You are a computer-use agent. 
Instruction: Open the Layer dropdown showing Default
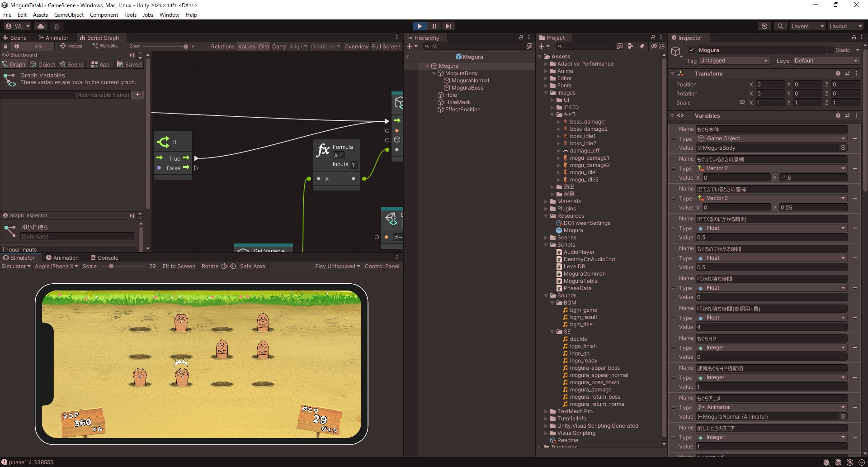pyautogui.click(x=826, y=61)
